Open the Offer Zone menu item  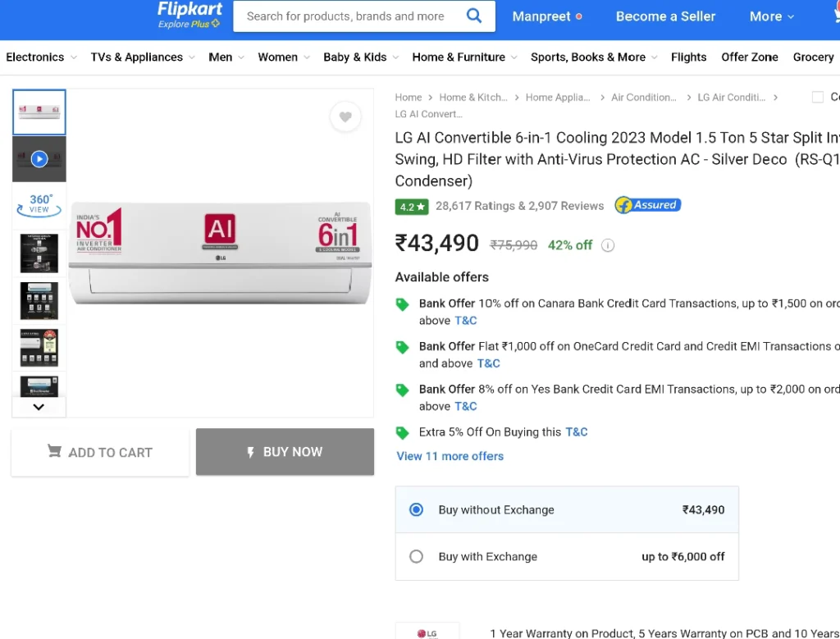click(749, 57)
